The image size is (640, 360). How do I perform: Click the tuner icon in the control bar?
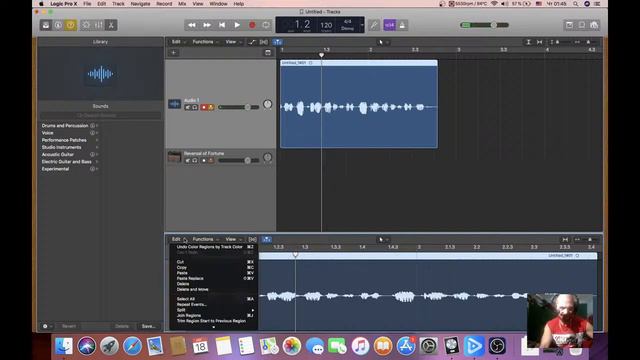374,25
